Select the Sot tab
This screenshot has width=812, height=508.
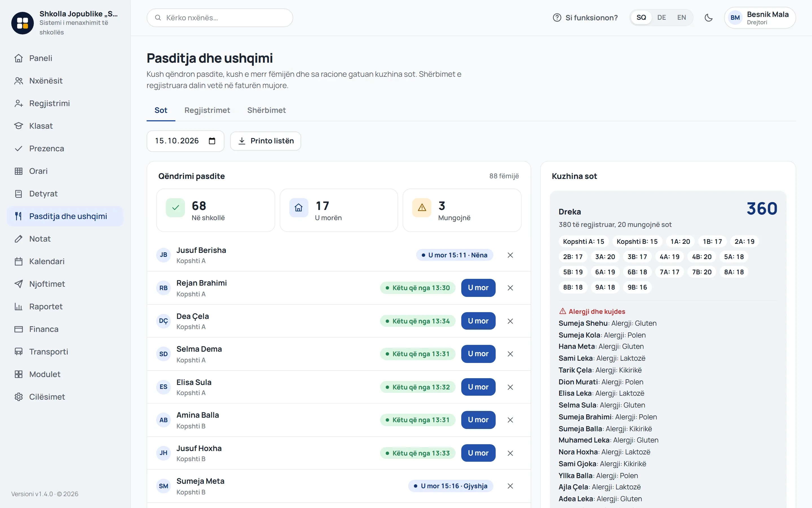[x=161, y=110]
